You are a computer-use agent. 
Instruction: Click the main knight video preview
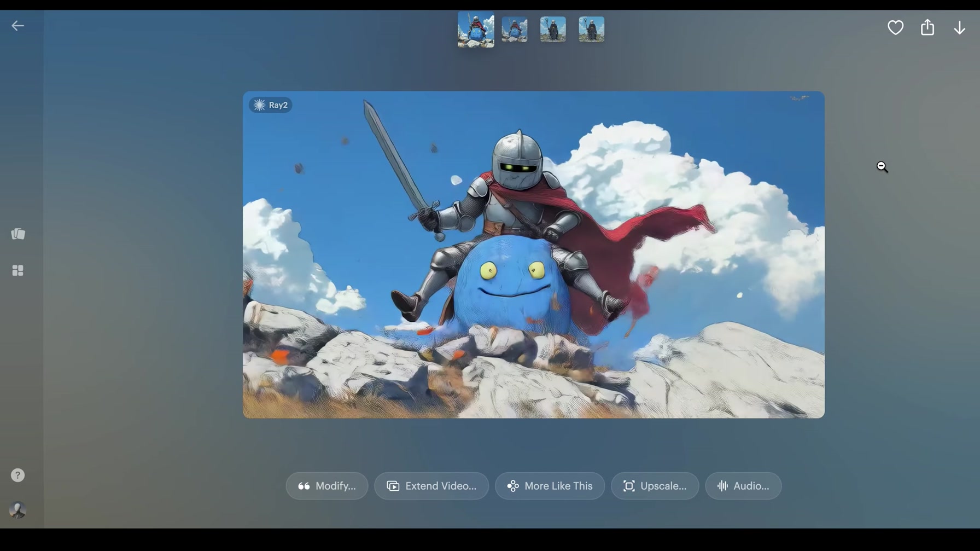pos(534,255)
